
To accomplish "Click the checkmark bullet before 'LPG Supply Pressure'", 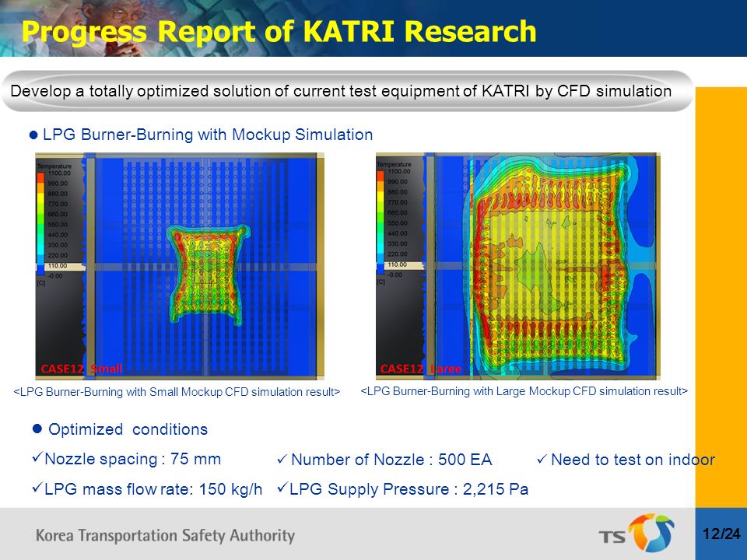I will (x=282, y=487).
